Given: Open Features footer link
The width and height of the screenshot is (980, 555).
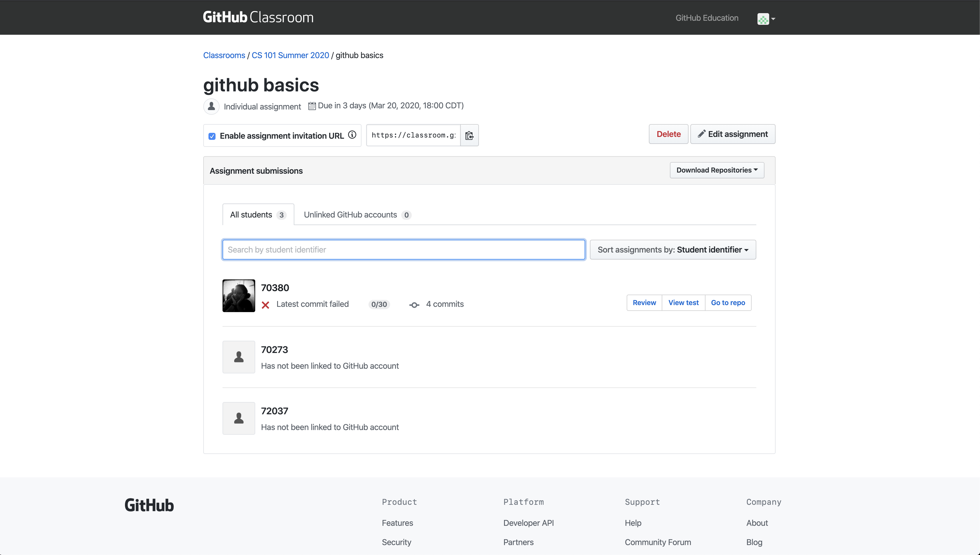Looking at the screenshot, I should tap(397, 523).
